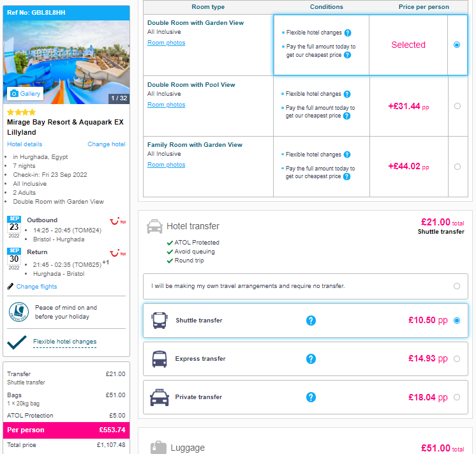Screen dimensions: 476x454
Task: Click the pencil icon beside Change flights
Action: (10, 286)
